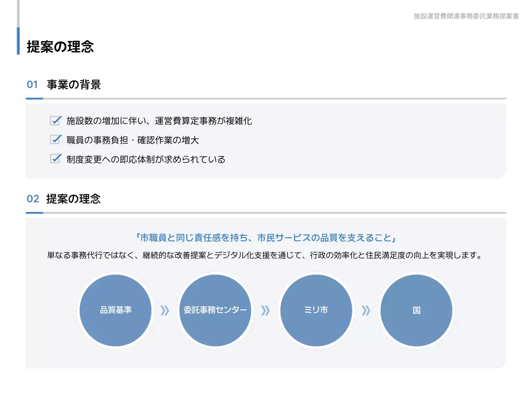Click the text 制度変更への即応体制が求められている
The width and height of the screenshot is (532, 399).
click(146, 160)
